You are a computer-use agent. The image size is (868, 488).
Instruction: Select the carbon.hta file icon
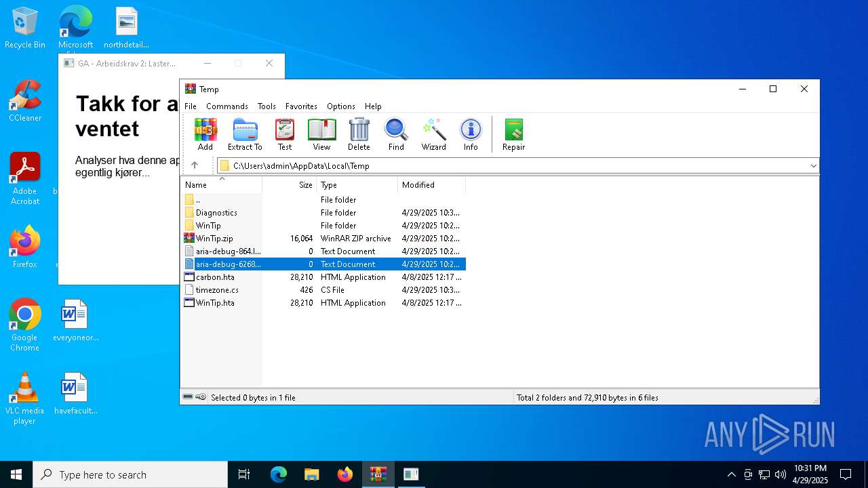click(189, 277)
